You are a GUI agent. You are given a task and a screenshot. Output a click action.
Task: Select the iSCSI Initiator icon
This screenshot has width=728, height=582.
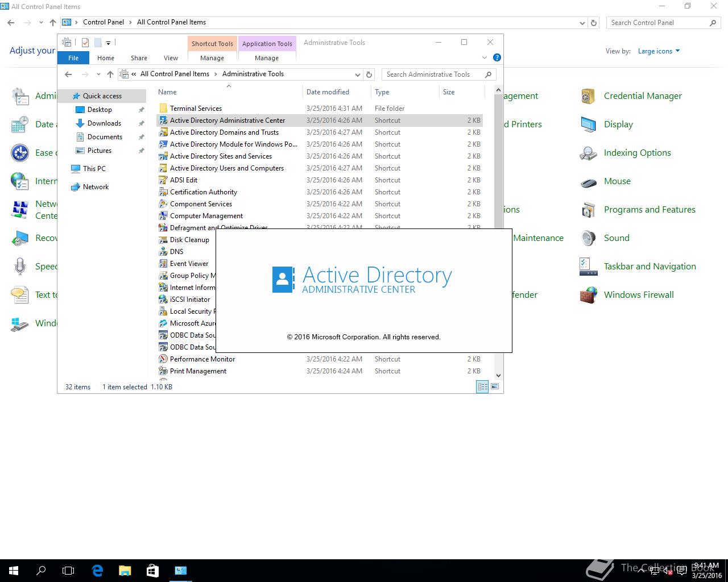click(163, 300)
